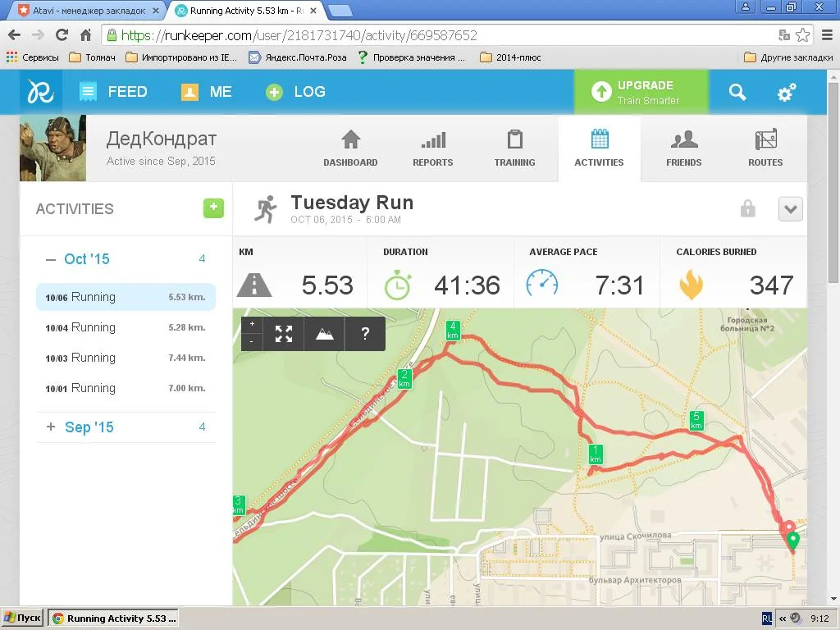Screen dimensions: 840x630
Task: Click the 2 km marker on map
Action: [404, 379]
